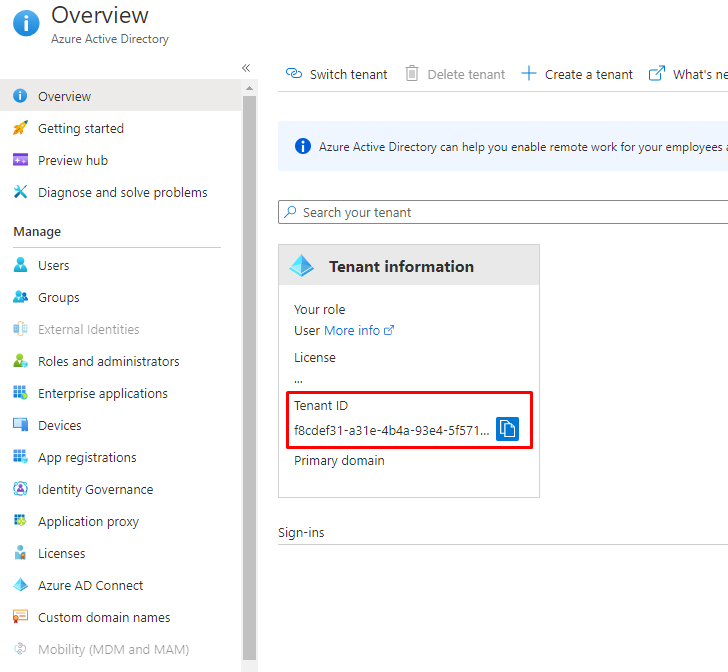
Task: Click the sidebar scroll up arrow
Action: click(x=249, y=88)
